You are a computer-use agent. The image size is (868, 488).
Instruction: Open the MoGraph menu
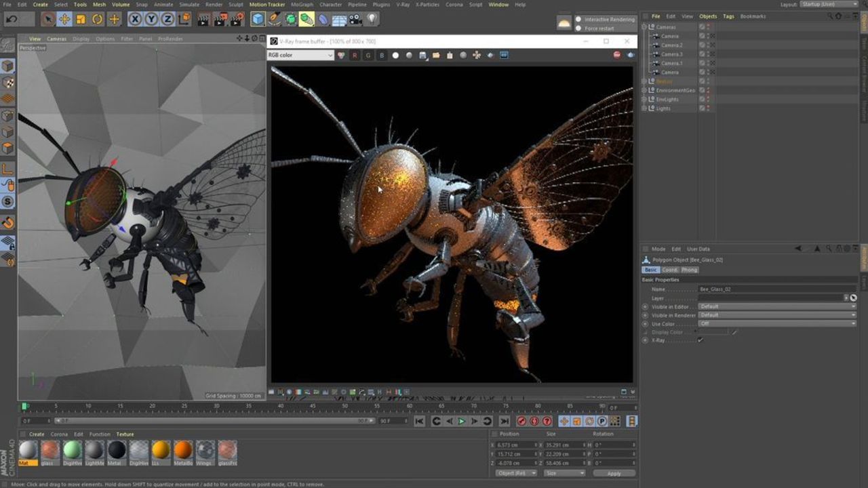click(302, 5)
